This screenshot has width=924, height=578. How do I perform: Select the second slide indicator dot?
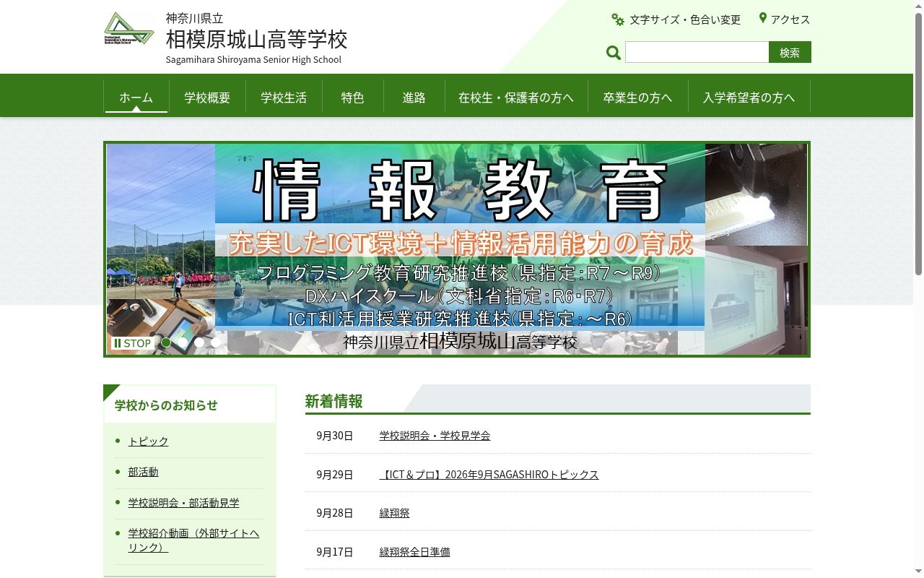(x=183, y=342)
